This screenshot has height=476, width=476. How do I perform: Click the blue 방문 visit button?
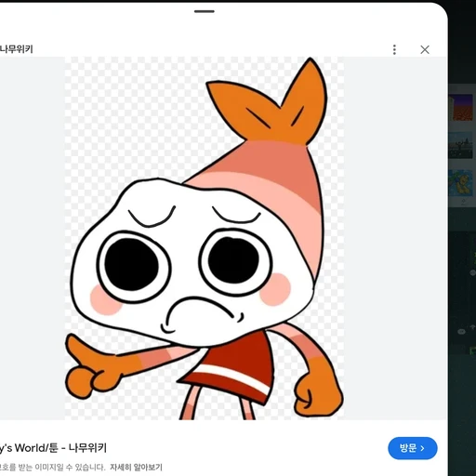(x=413, y=448)
